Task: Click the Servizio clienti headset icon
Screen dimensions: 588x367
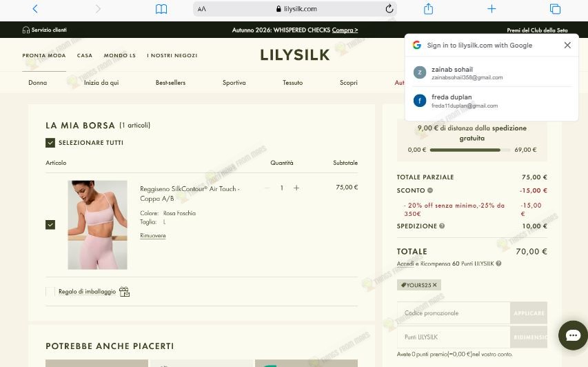Action: click(26, 30)
